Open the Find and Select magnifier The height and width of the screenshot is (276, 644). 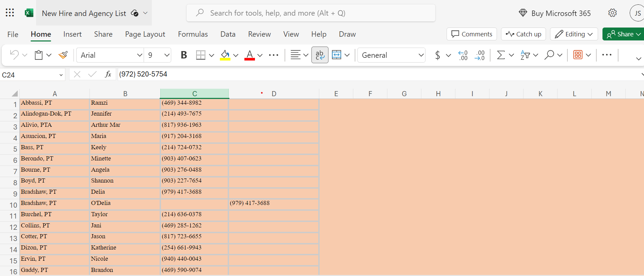549,55
